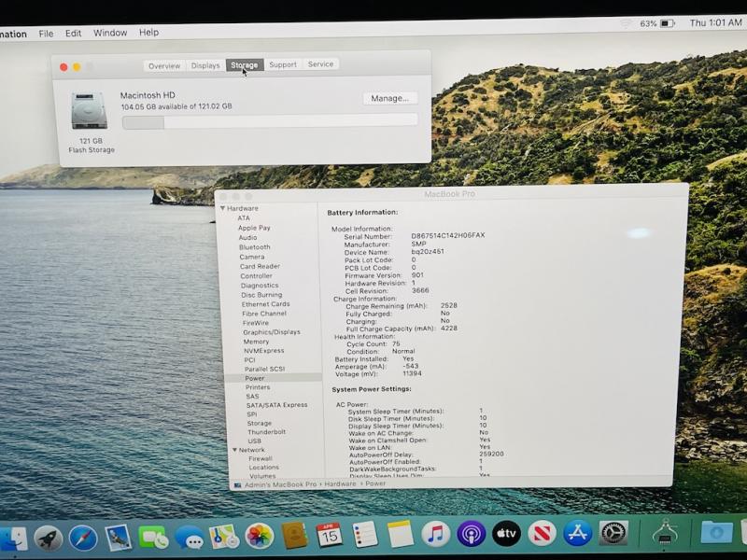
Task: Select Firewall under Network
Action: click(261, 458)
